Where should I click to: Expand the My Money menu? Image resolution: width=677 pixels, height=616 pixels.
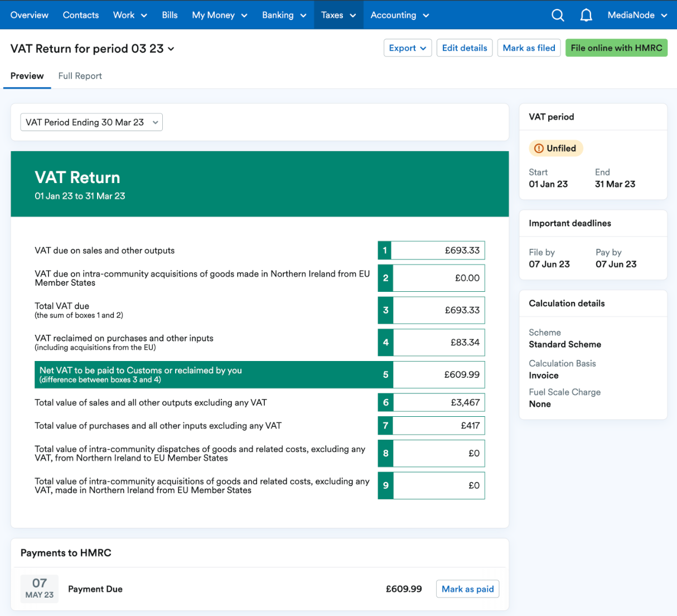(x=220, y=15)
